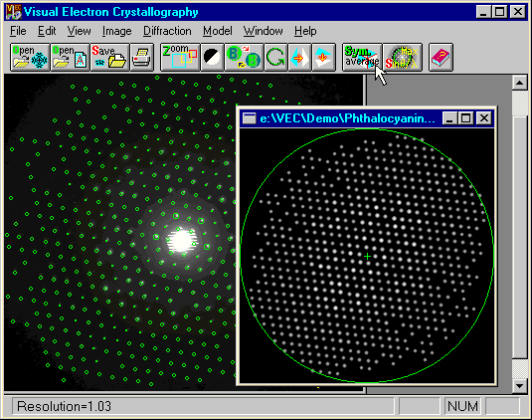Open the Model menu
532x420 pixels.
pyautogui.click(x=218, y=31)
